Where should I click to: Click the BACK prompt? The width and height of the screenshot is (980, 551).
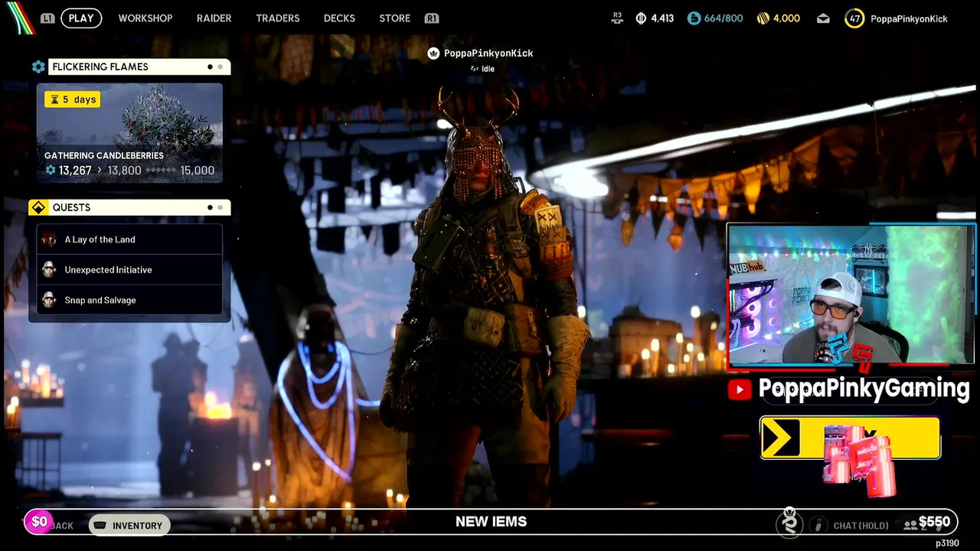(x=60, y=526)
